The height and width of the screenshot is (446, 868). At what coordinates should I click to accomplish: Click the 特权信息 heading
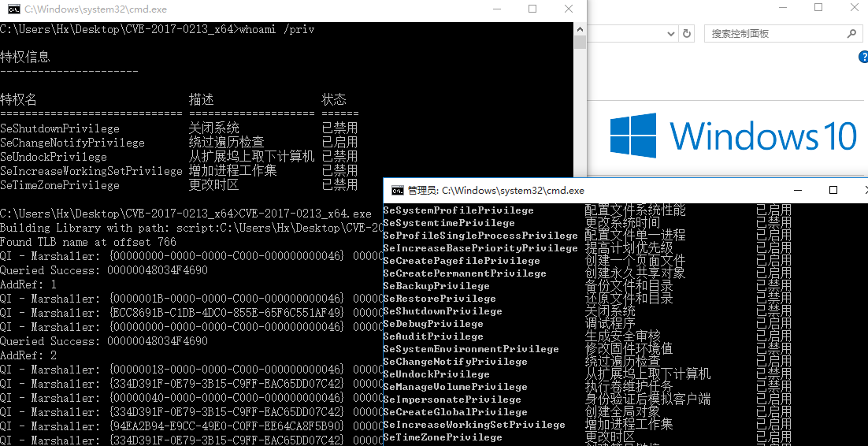pyautogui.click(x=25, y=57)
